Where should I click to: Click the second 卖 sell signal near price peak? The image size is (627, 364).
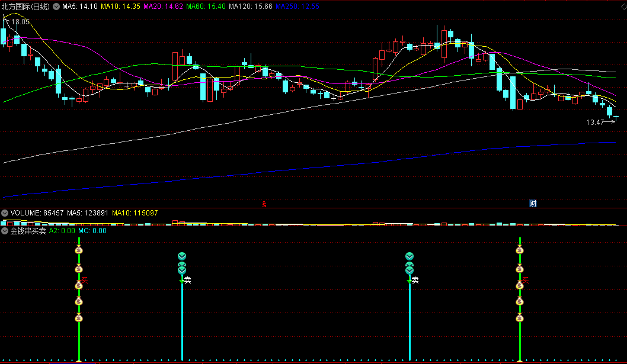click(x=415, y=280)
